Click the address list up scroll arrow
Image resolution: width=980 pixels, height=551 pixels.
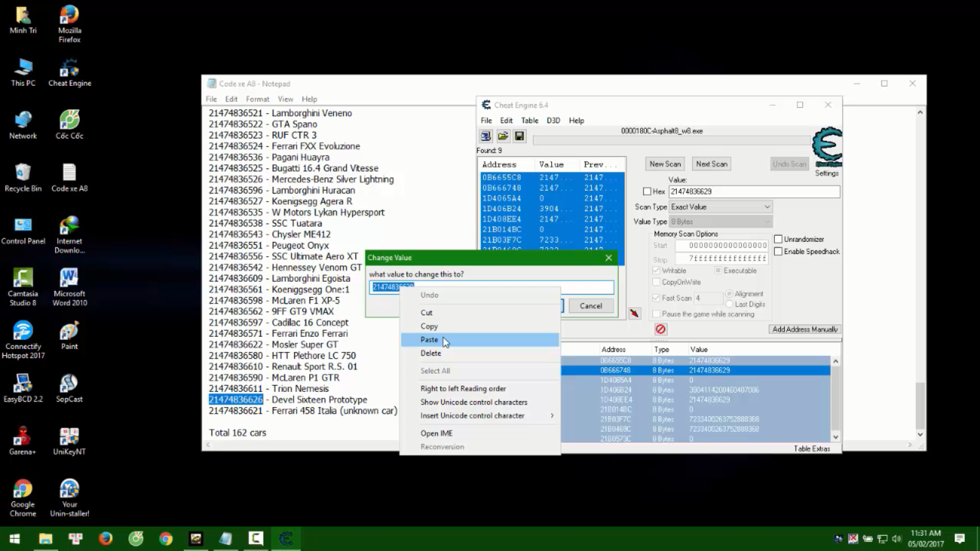[x=835, y=361]
